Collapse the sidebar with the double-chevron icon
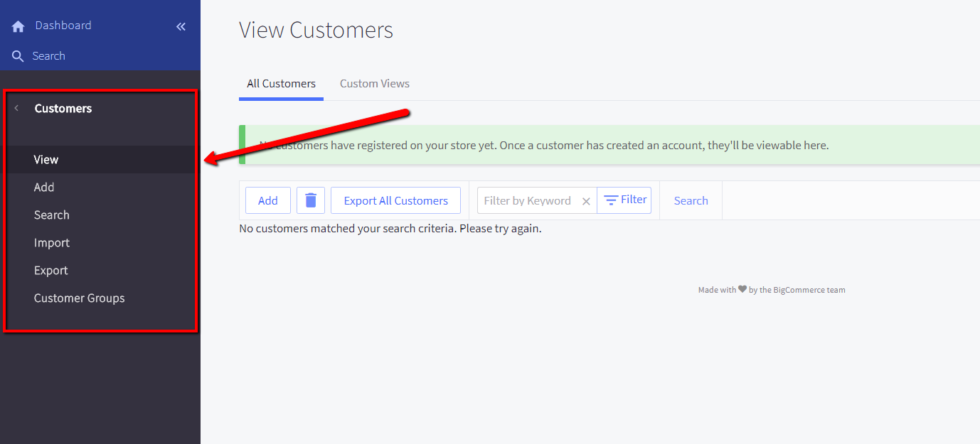 (x=180, y=26)
